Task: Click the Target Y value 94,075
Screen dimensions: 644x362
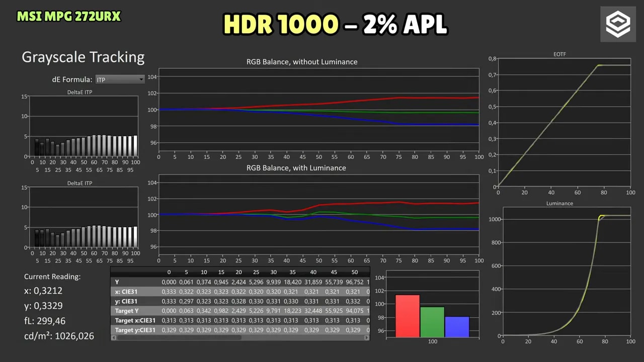Action: (354, 311)
